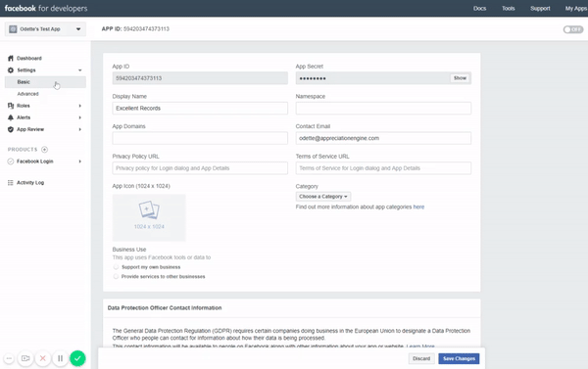Image resolution: width=588 pixels, height=369 pixels.
Task: Show the App Secret
Action: tap(460, 78)
